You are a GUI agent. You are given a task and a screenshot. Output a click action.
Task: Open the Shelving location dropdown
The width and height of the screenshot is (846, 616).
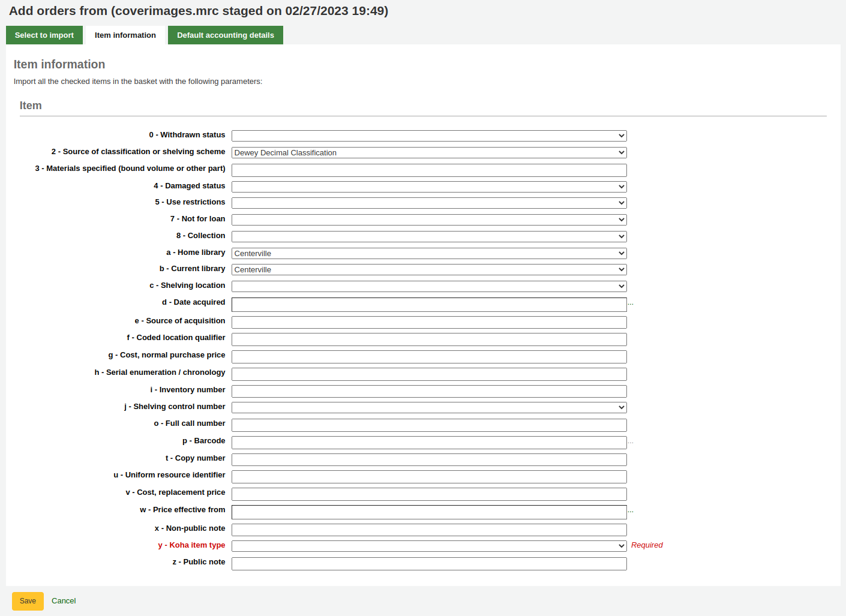coord(428,286)
